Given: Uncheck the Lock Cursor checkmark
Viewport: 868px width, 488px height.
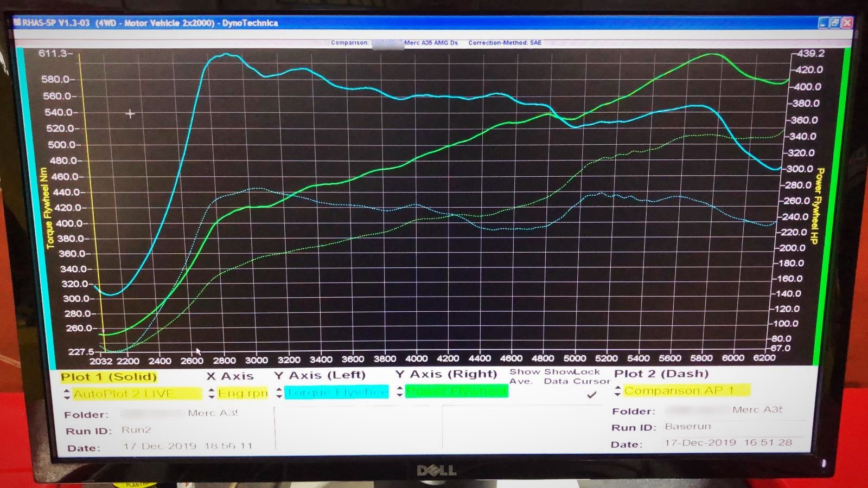Looking at the screenshot, I should (591, 395).
